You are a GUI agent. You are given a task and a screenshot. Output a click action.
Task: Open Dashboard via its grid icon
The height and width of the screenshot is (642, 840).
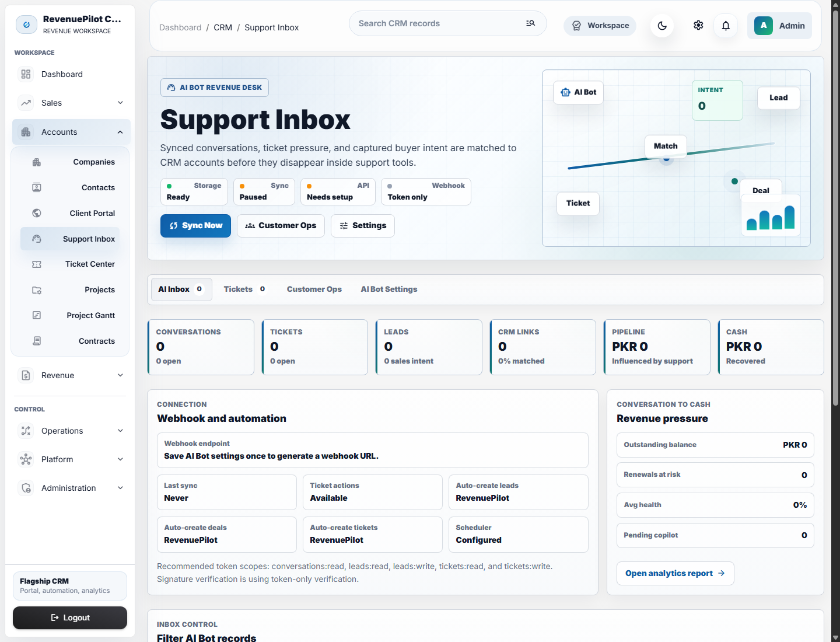click(x=26, y=74)
